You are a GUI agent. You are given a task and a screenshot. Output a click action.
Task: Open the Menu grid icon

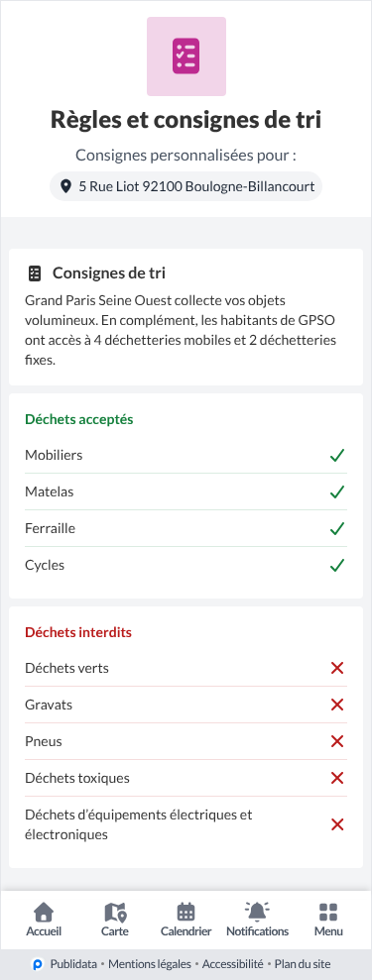[328, 920]
